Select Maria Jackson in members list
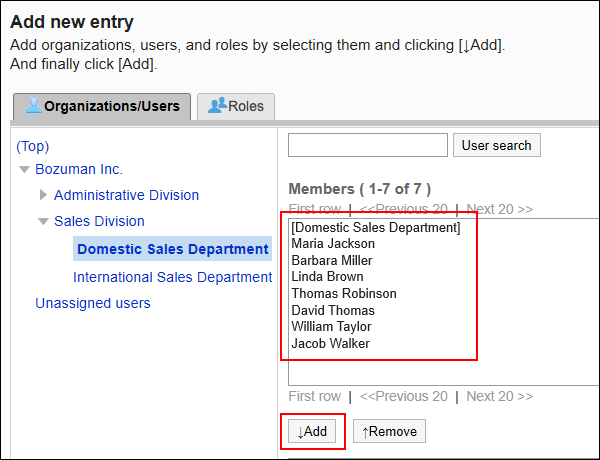The width and height of the screenshot is (600, 460). tap(333, 244)
